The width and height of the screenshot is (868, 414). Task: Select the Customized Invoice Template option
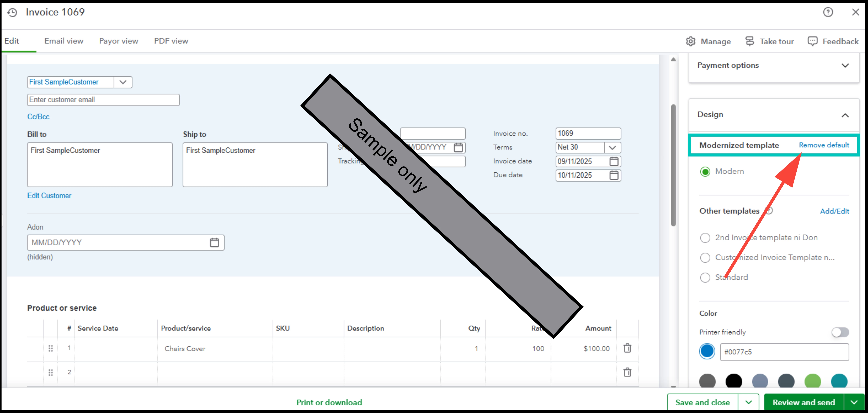click(x=705, y=258)
